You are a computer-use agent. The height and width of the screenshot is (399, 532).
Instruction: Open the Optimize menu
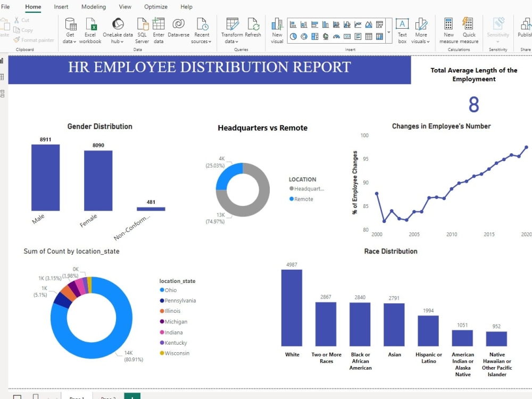pos(155,7)
